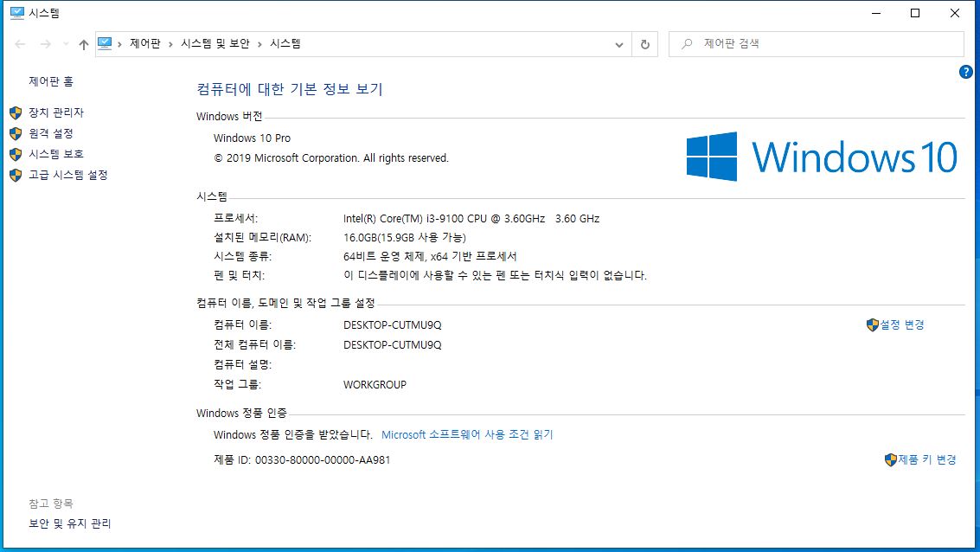
Task: Click the Windows 10 Pro text
Action: 252,138
